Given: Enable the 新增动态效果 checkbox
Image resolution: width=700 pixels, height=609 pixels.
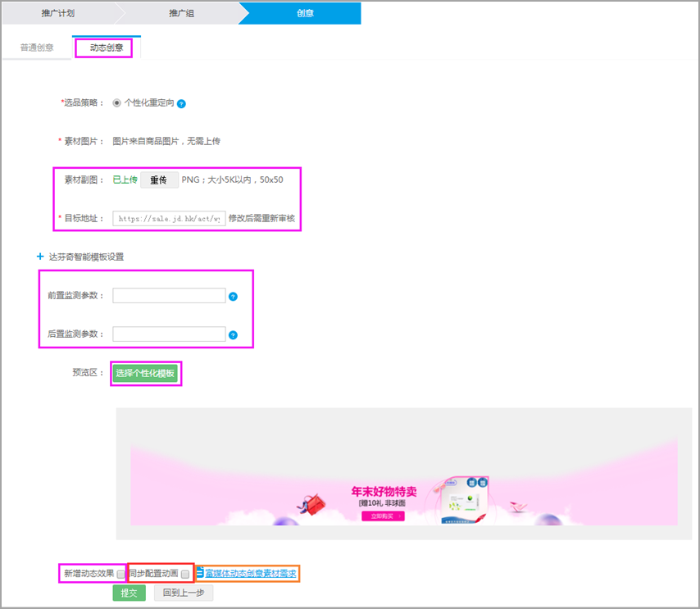Looking at the screenshot, I should click(120, 573).
